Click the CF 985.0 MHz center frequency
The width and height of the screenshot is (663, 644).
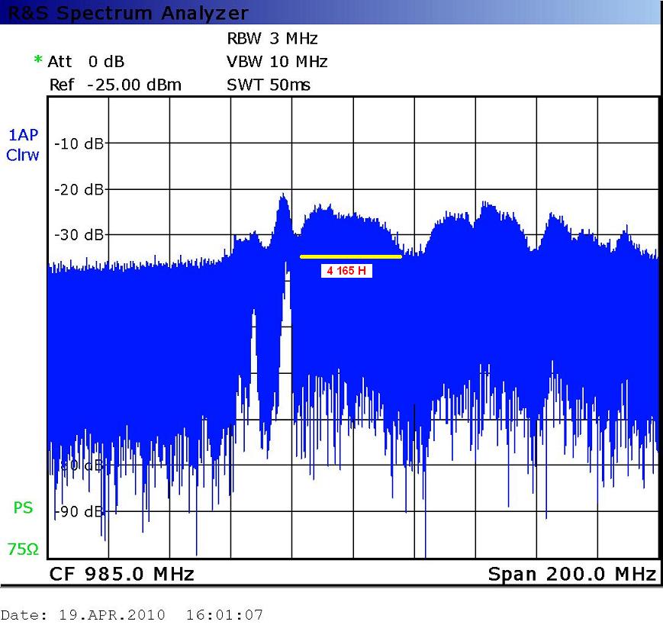[x=122, y=574]
